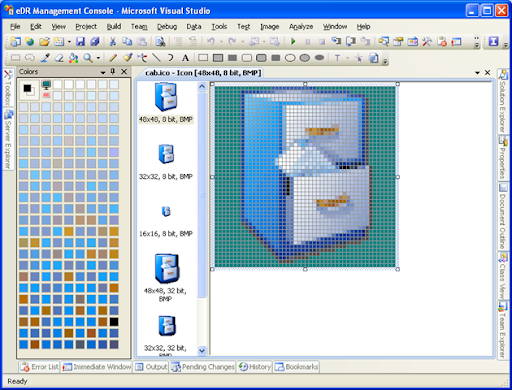
Task: Select the Erase tool
Action: click(59, 58)
